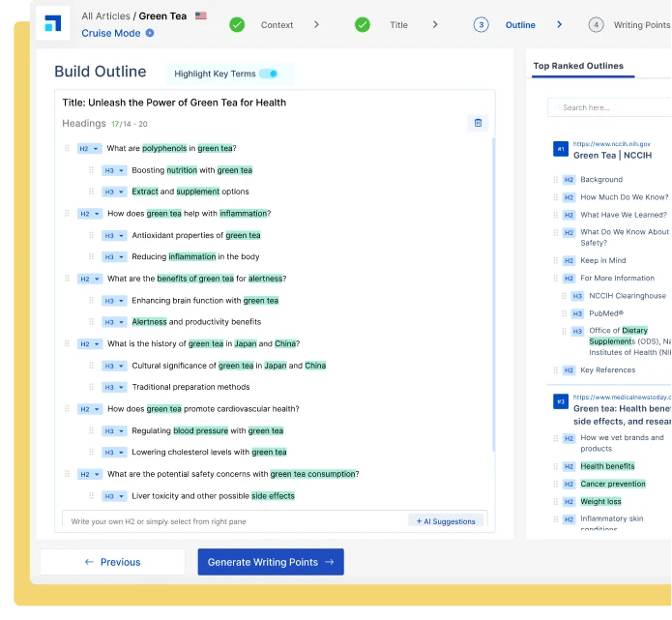The width and height of the screenshot is (672, 620).
Task: Click drag handle beside 'Key References'
Action: pyautogui.click(x=555, y=370)
